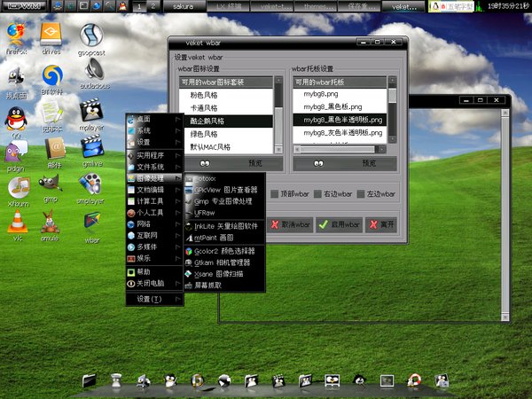
Task: Launch the mplayer desktop icon
Action: (90, 111)
